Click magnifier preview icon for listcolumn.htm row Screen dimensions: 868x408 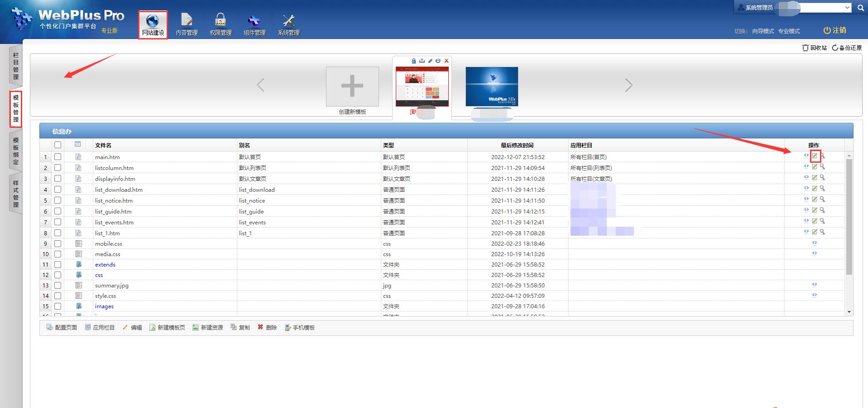click(822, 167)
